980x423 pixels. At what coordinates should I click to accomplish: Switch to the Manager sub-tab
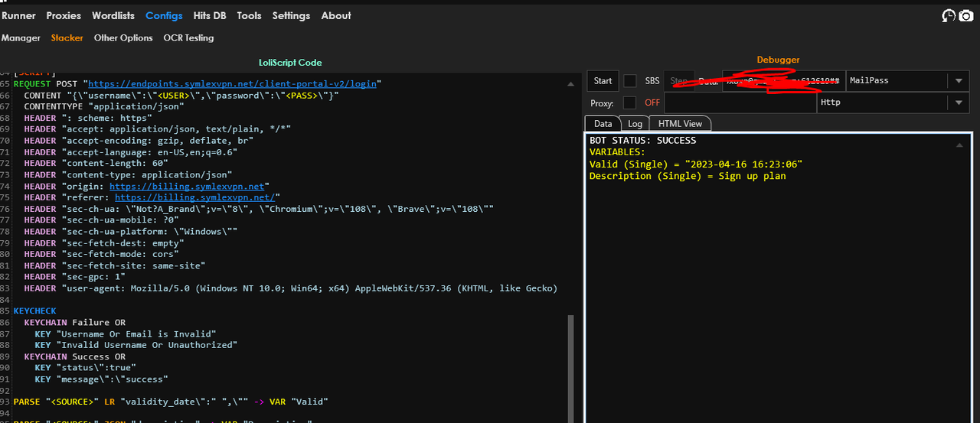pos(21,37)
